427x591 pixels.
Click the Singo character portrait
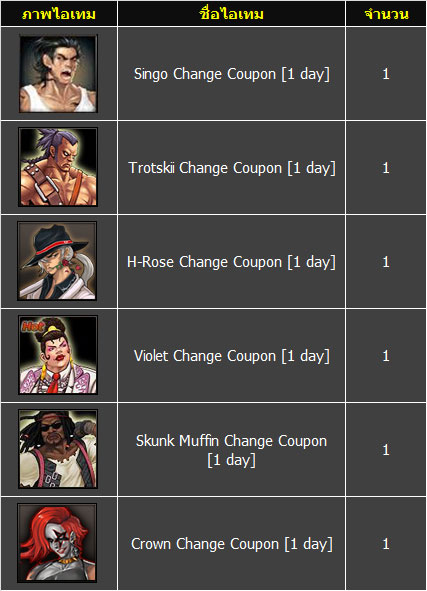58,73
